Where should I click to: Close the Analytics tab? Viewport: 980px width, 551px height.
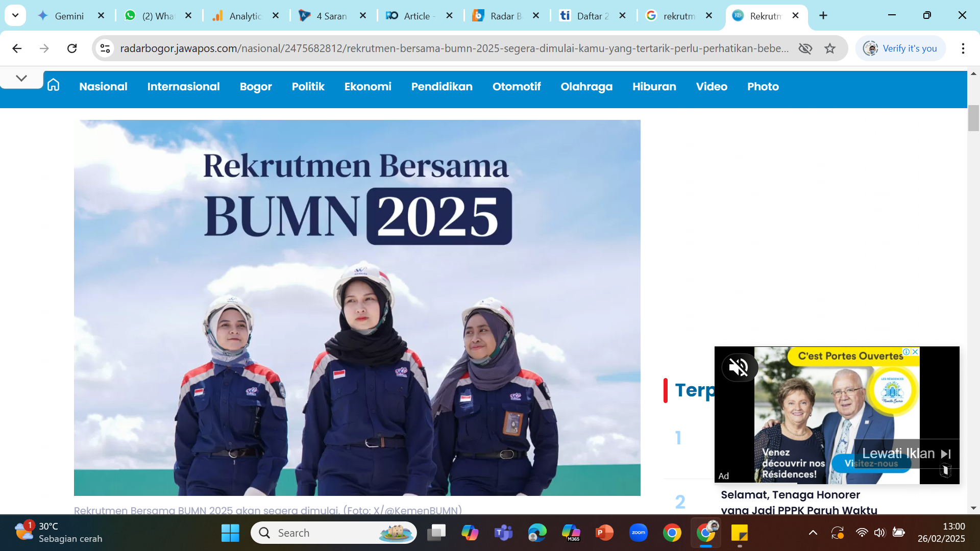276,16
